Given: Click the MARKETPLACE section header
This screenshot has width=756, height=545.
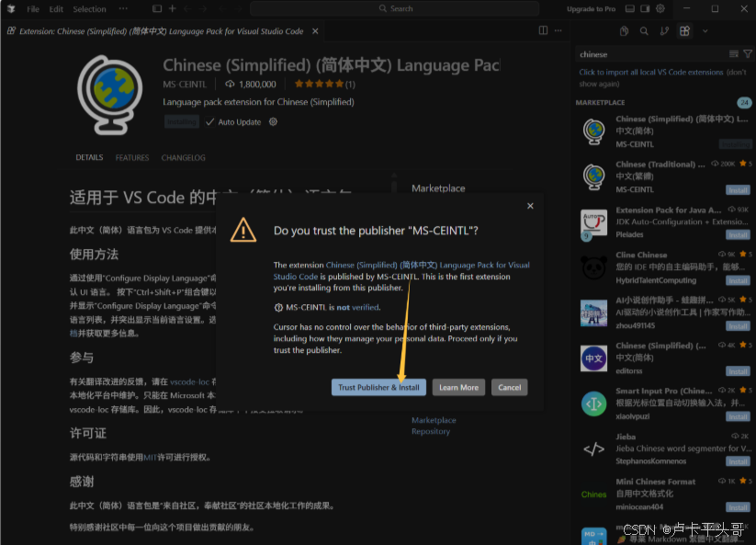Looking at the screenshot, I should point(600,102).
